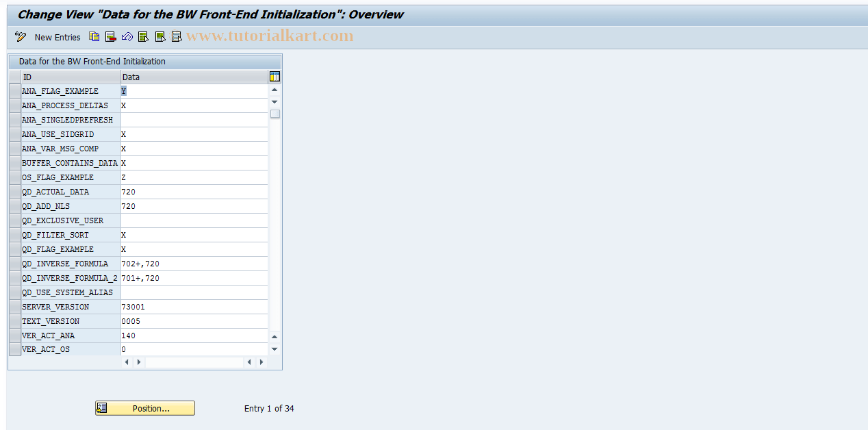The image size is (868, 430).
Task: Select the row marker for QD_FILTER_SORT
Action: click(x=14, y=235)
